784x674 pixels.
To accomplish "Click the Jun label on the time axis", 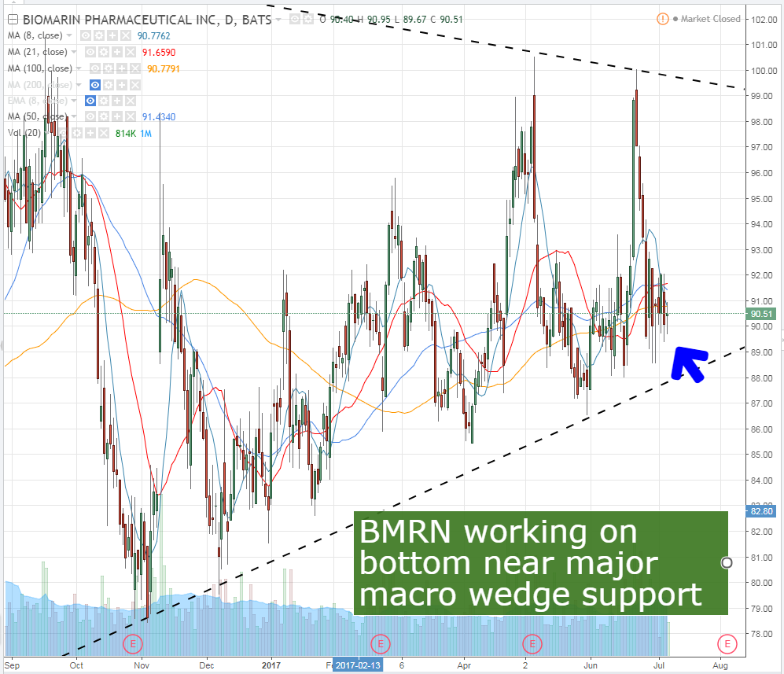I will [591, 665].
